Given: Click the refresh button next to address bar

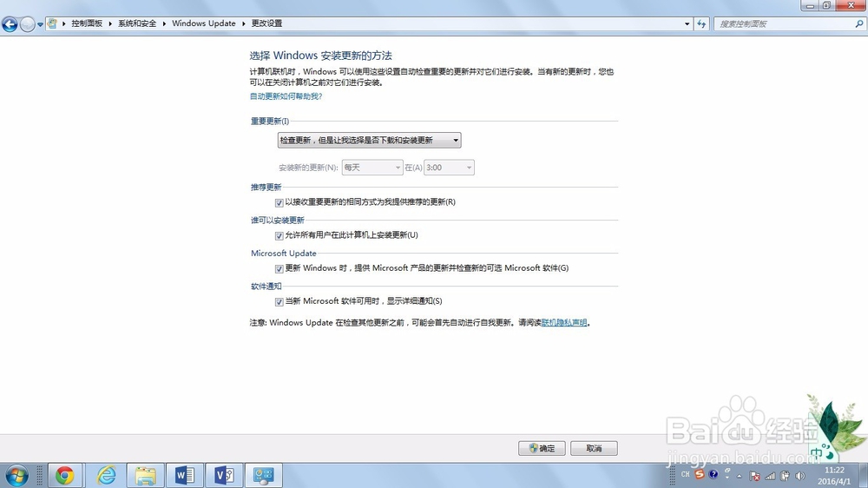Looking at the screenshot, I should (701, 23).
